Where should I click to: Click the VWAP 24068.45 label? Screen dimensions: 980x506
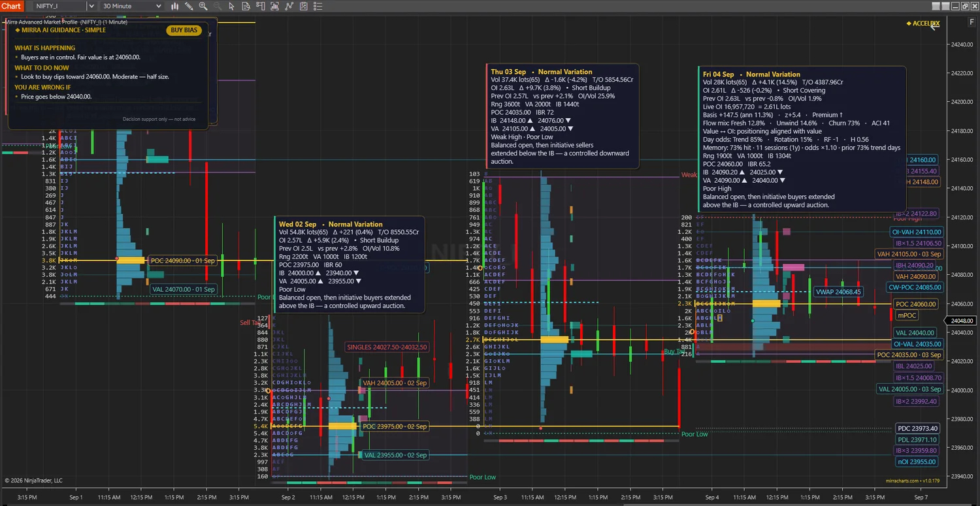pyautogui.click(x=838, y=292)
